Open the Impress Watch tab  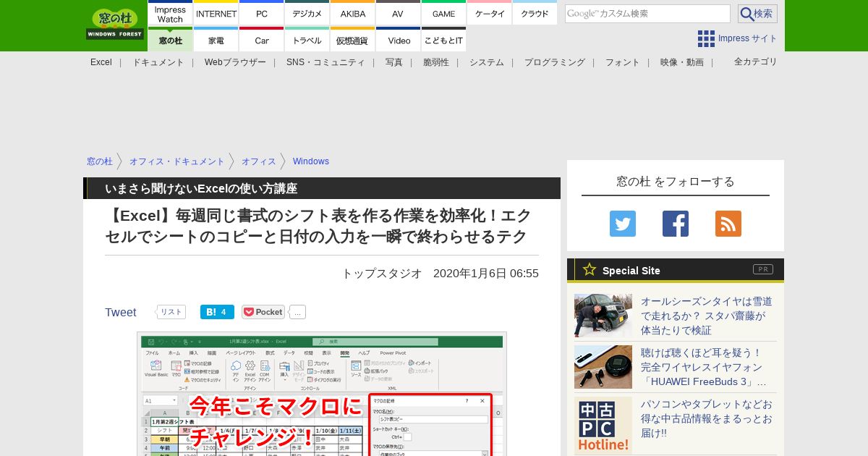(170, 13)
